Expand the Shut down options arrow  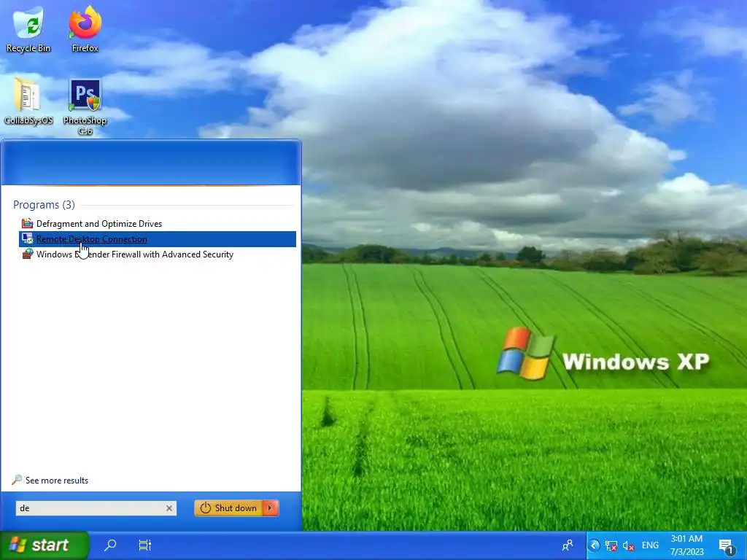tap(270, 508)
